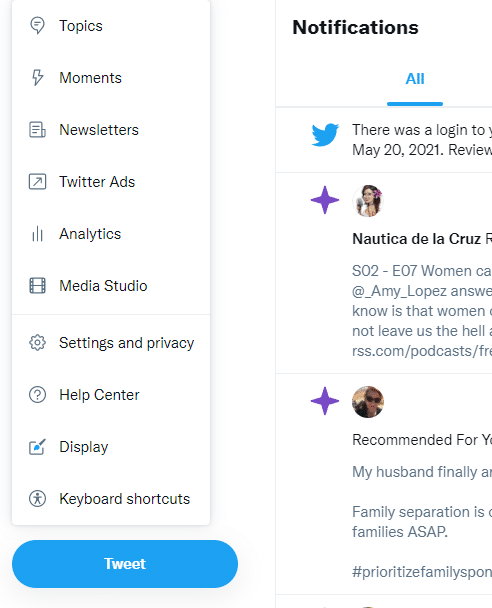Click the Display paintbrush icon
Viewport: 492px width, 608px height.
[37, 447]
